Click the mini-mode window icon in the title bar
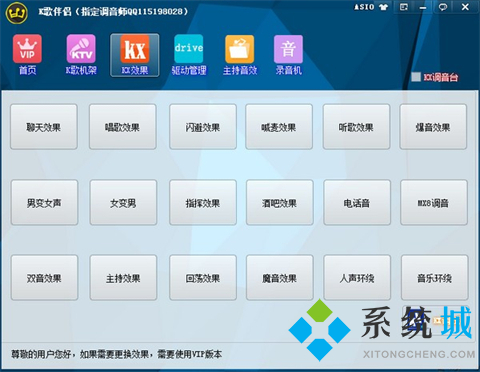The width and height of the screenshot is (480, 372). [x=404, y=7]
